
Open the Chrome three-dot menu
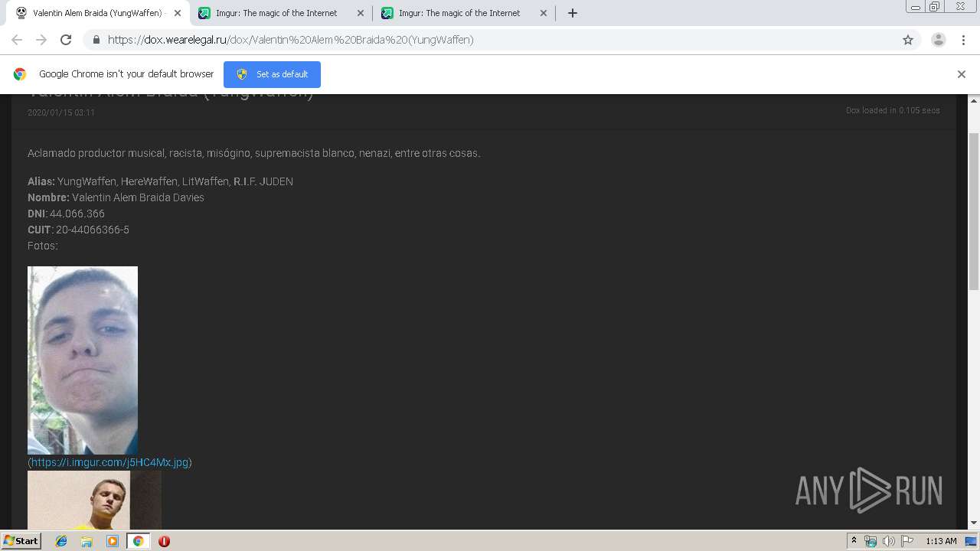coord(963,40)
